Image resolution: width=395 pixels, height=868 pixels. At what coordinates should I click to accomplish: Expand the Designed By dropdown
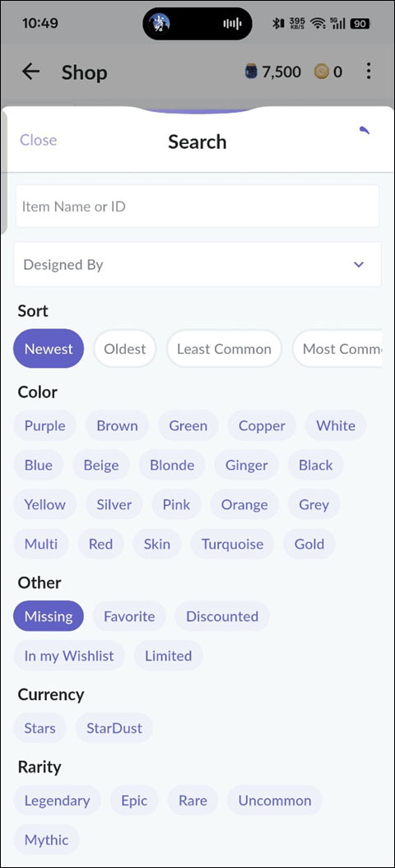[x=197, y=265]
